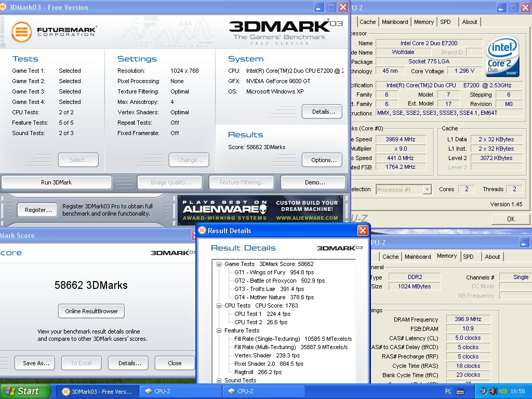The width and height of the screenshot is (532, 399).
Task: Click the To Excel button
Action: [82, 363]
